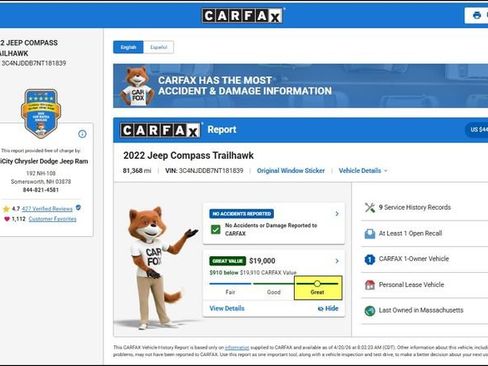
Task: Click the Great marker on value slider
Action: (x=317, y=284)
